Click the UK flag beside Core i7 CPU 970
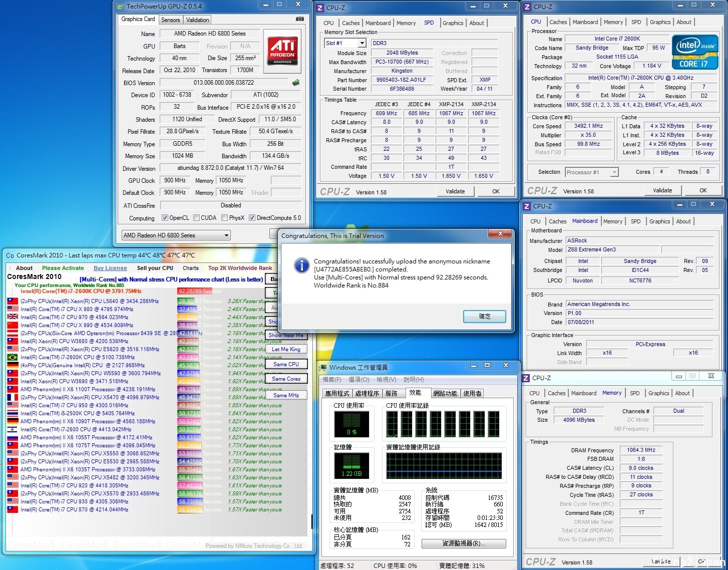This screenshot has height=570, width=728. click(x=13, y=317)
